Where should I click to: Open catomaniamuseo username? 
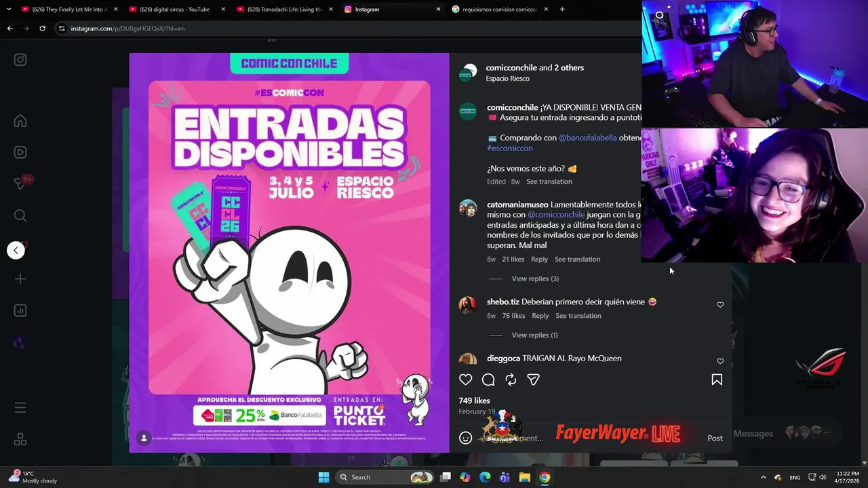(517, 205)
